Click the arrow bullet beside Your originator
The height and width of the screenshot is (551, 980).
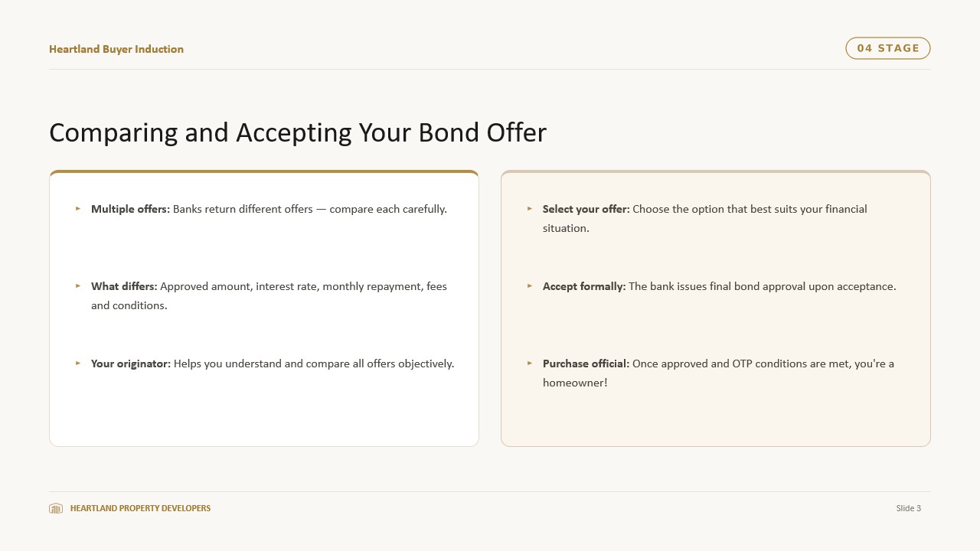click(78, 363)
